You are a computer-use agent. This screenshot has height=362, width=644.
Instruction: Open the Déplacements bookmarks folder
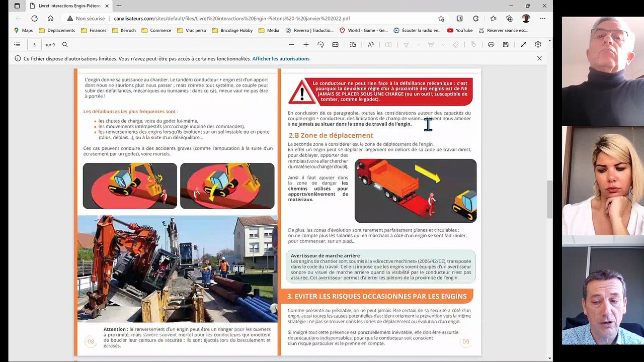tap(57, 30)
